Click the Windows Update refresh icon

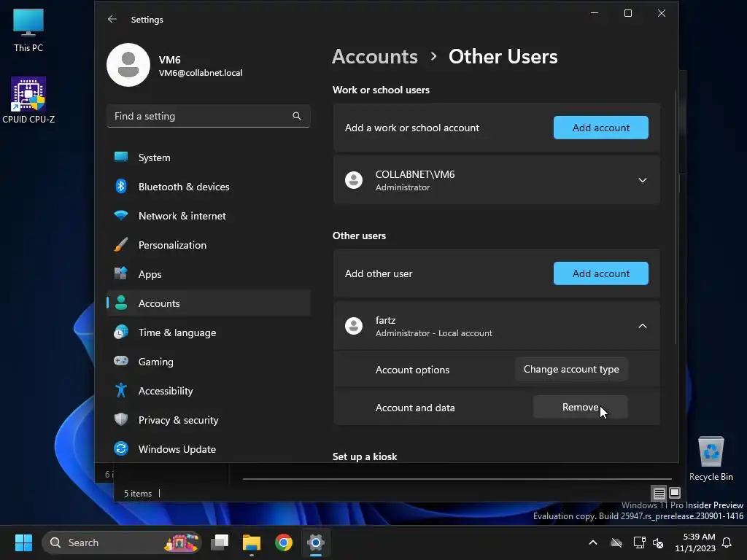[x=121, y=448]
